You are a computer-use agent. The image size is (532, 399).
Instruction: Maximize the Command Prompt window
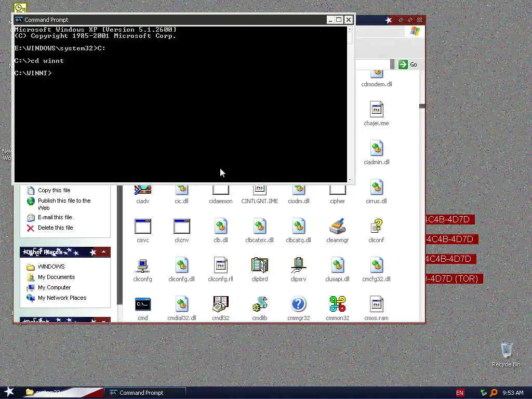(339, 20)
